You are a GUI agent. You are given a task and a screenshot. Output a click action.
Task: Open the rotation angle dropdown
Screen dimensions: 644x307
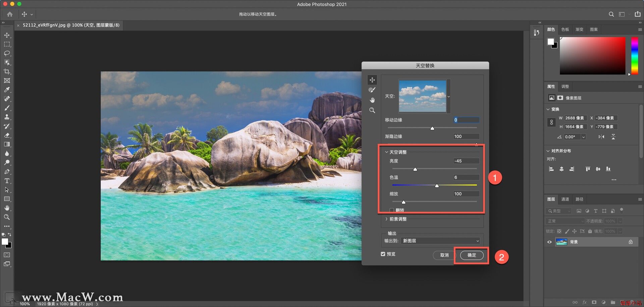(x=584, y=137)
